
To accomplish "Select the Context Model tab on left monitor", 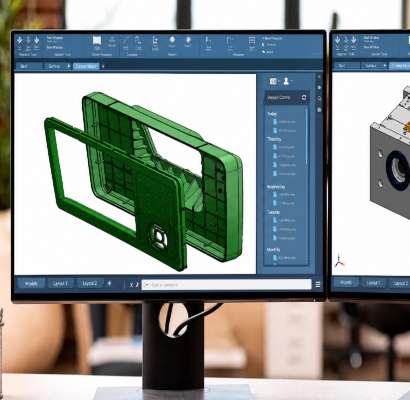I will coord(86,66).
